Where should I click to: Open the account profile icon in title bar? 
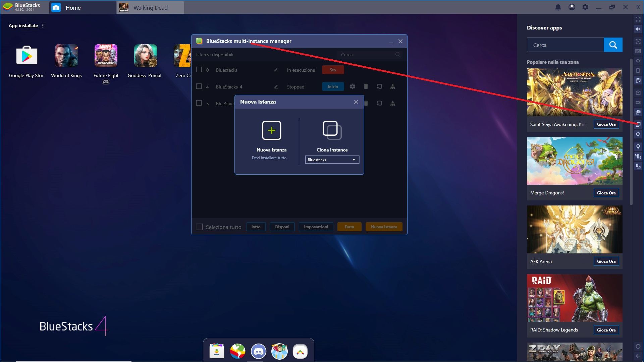pos(572,7)
